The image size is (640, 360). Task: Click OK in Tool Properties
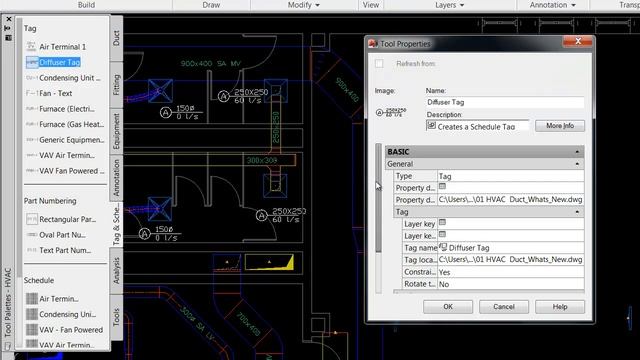(448, 307)
